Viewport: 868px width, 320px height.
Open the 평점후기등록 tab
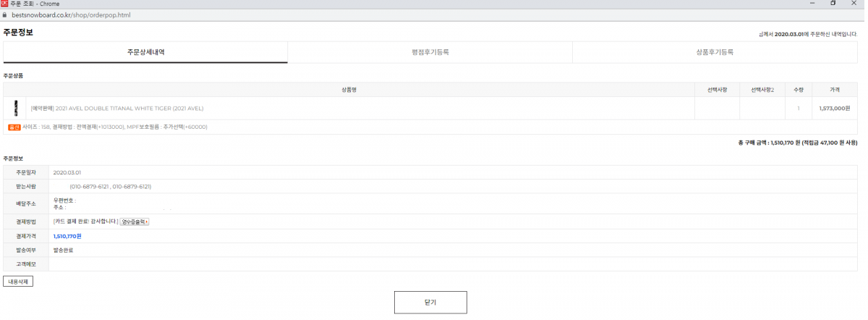(430, 52)
